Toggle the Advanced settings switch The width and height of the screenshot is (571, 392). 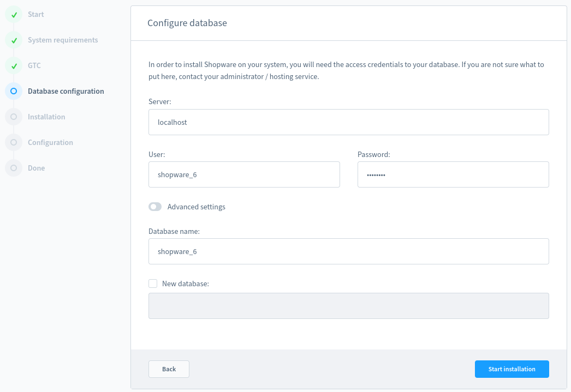tap(155, 207)
